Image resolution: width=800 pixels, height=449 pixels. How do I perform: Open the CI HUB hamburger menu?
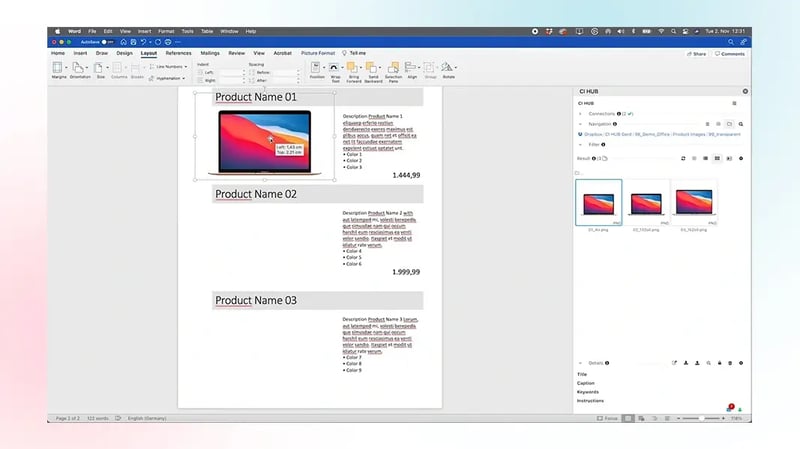(x=734, y=103)
